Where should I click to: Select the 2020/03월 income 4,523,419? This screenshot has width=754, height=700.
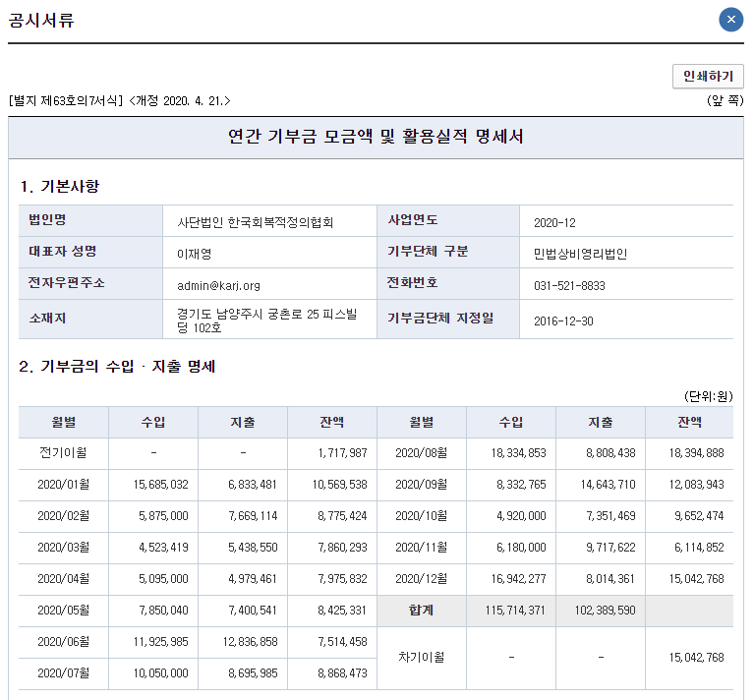163,547
